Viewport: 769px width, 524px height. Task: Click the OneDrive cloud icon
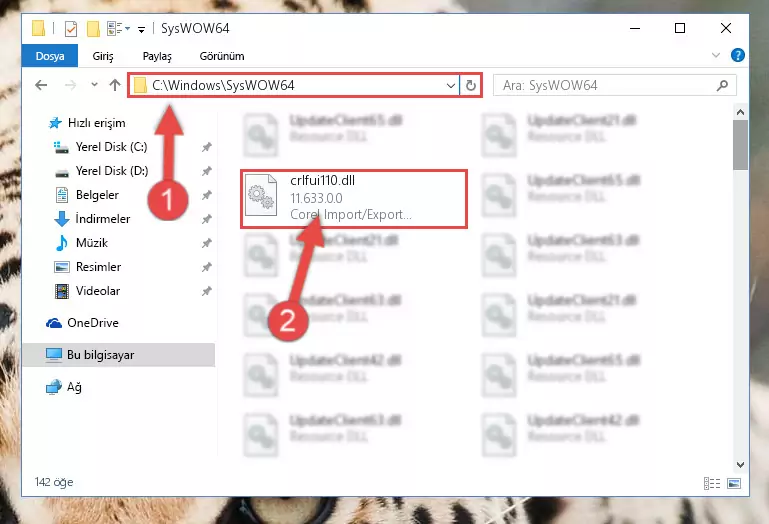coord(53,323)
